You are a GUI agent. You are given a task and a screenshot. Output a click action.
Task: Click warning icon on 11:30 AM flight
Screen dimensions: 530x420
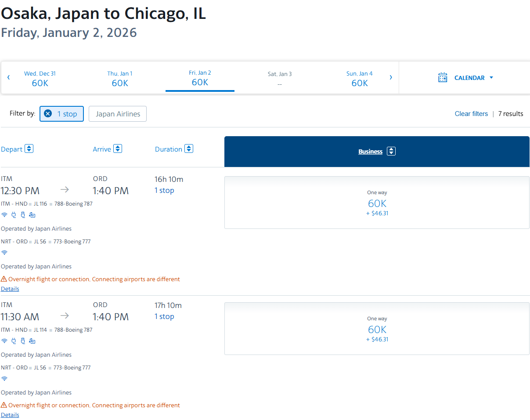[4, 405]
